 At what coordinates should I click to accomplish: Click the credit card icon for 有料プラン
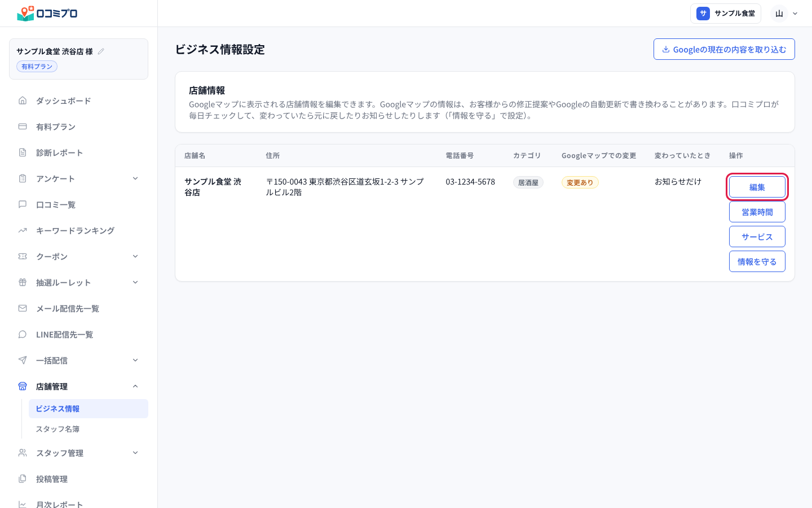click(23, 126)
